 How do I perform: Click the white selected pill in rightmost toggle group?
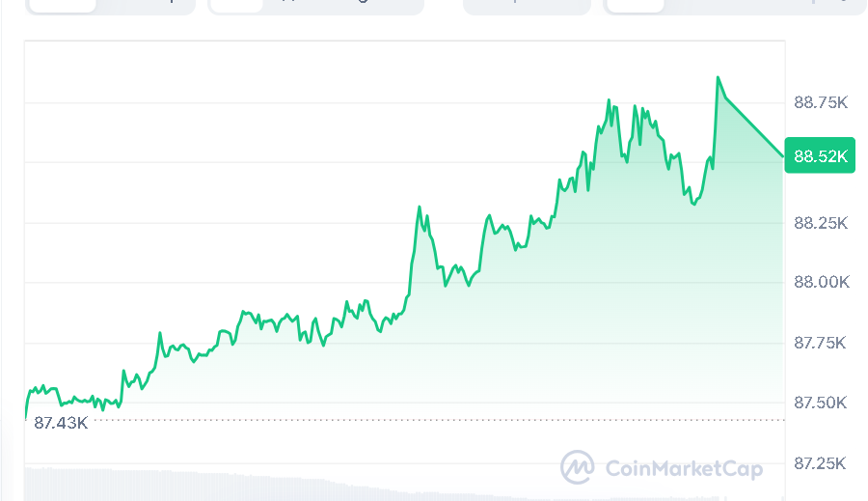coord(635,5)
